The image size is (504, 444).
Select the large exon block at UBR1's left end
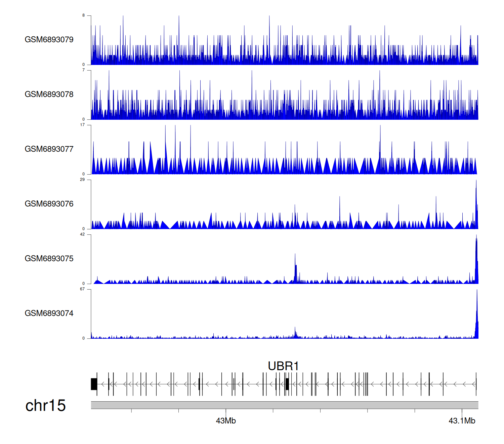pos(94,384)
